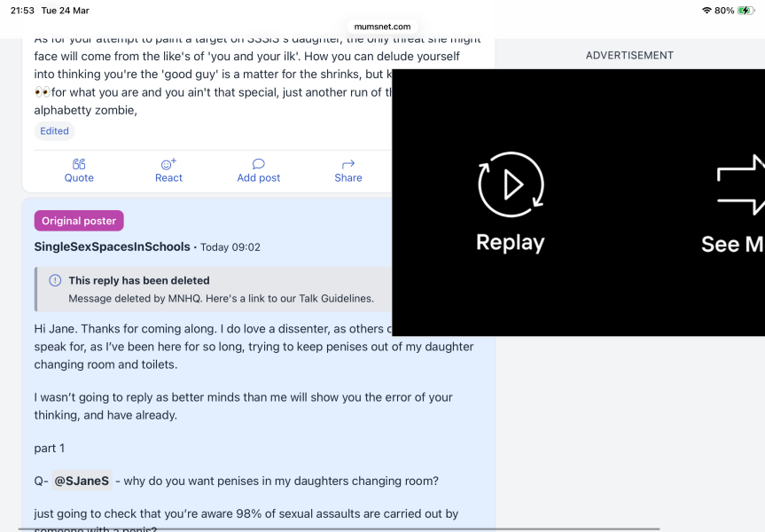765x532 pixels.
Task: Click the Edited label on the post
Action: coord(54,130)
